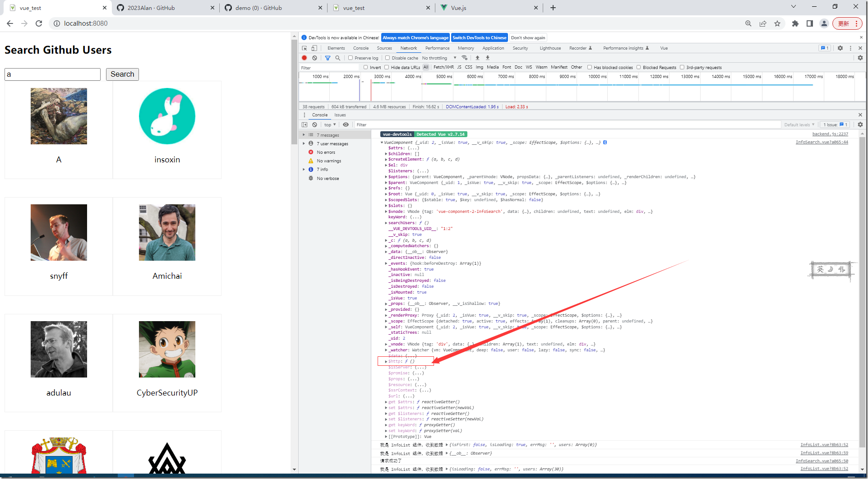Screen dimensions: 868x479
Task: Create live expression eye icon
Action: coord(346,124)
